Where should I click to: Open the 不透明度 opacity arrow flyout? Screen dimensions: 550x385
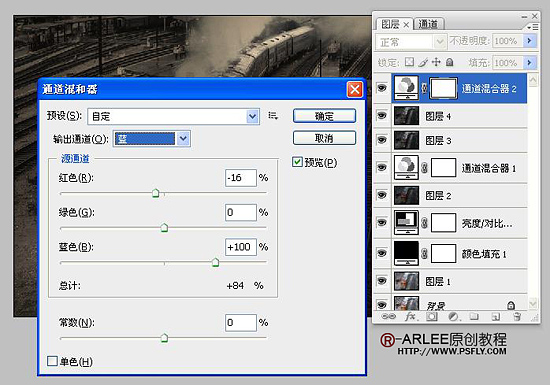tap(529, 41)
